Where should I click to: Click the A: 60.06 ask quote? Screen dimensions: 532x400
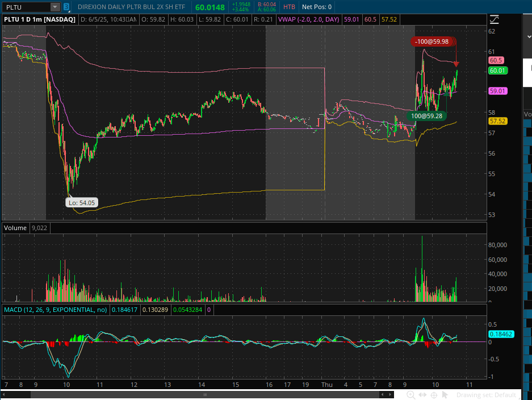click(x=267, y=10)
